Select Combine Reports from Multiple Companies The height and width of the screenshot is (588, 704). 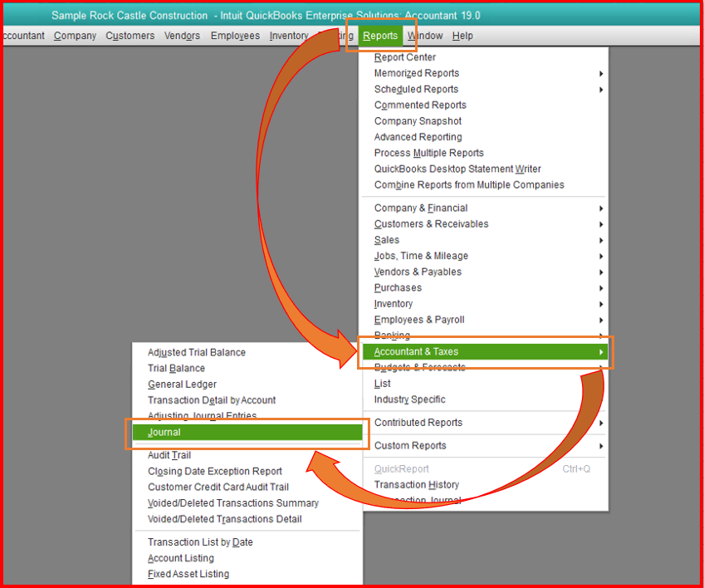click(x=485, y=185)
